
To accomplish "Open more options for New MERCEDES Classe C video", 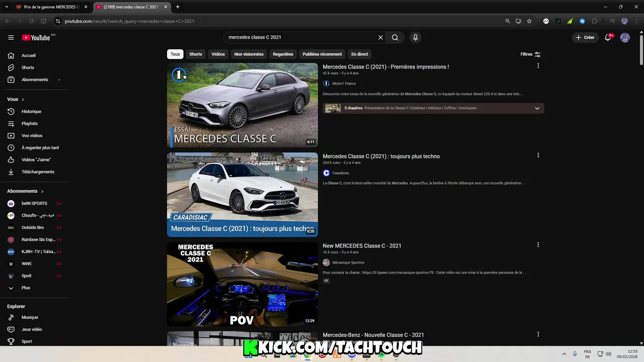I will (x=538, y=245).
